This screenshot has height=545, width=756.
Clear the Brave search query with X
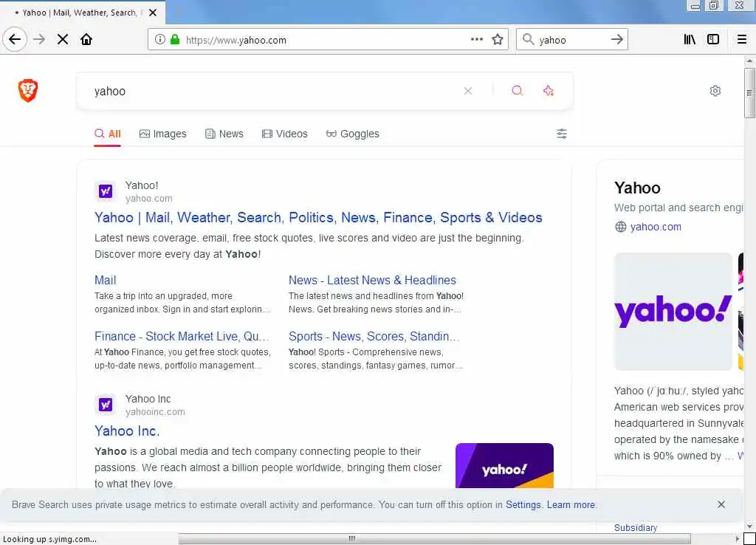coord(467,91)
